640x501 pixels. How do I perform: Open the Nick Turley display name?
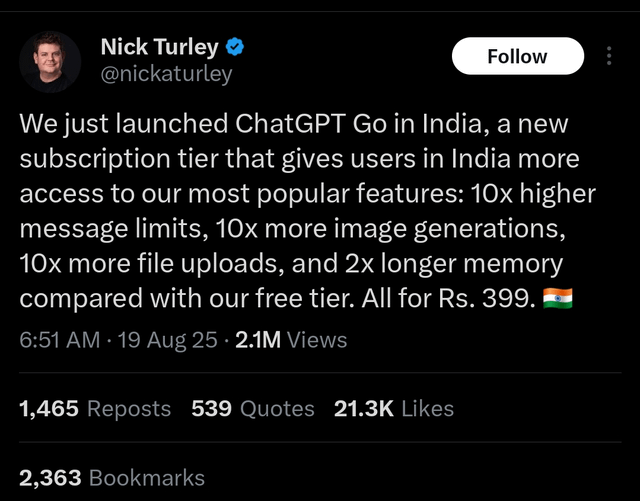pos(160,47)
